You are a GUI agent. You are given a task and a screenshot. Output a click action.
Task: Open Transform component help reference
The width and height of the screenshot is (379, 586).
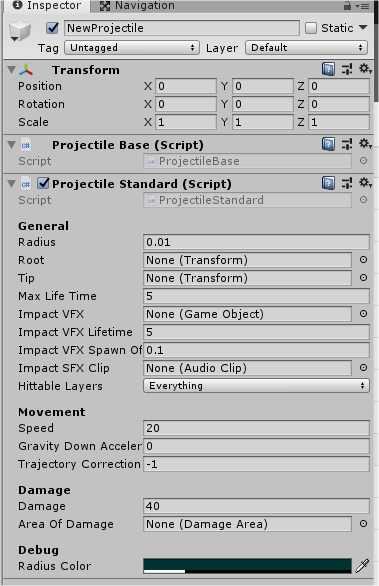tap(328, 69)
